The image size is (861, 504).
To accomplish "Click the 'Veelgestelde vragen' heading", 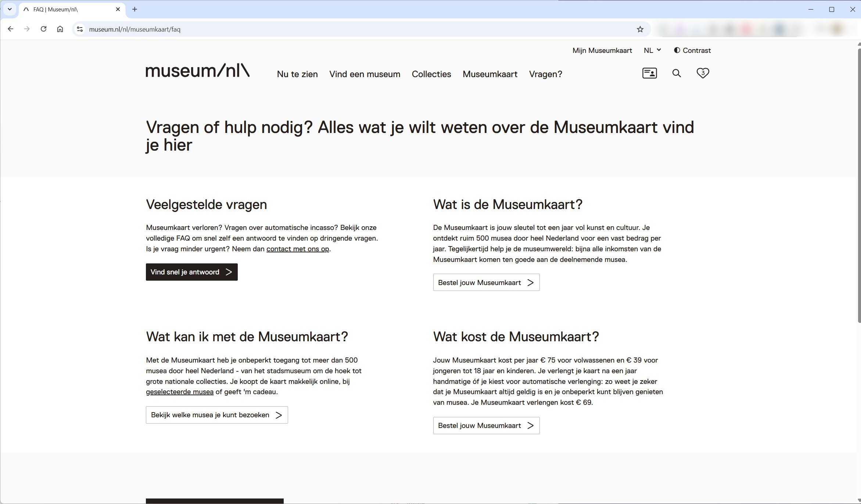I will [x=207, y=205].
